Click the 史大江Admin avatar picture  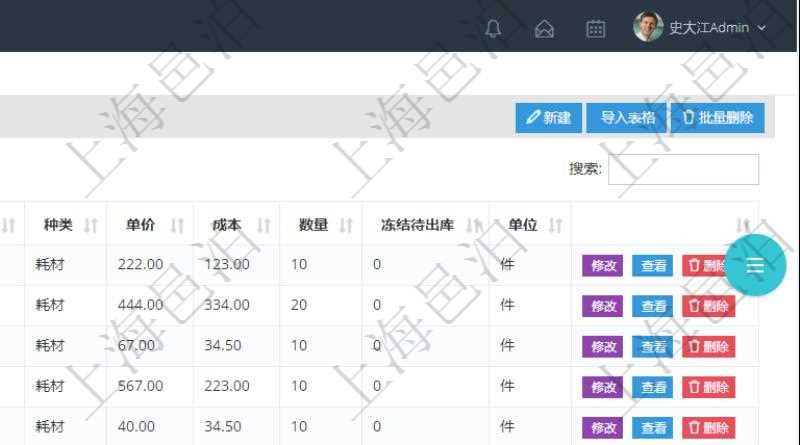648,27
